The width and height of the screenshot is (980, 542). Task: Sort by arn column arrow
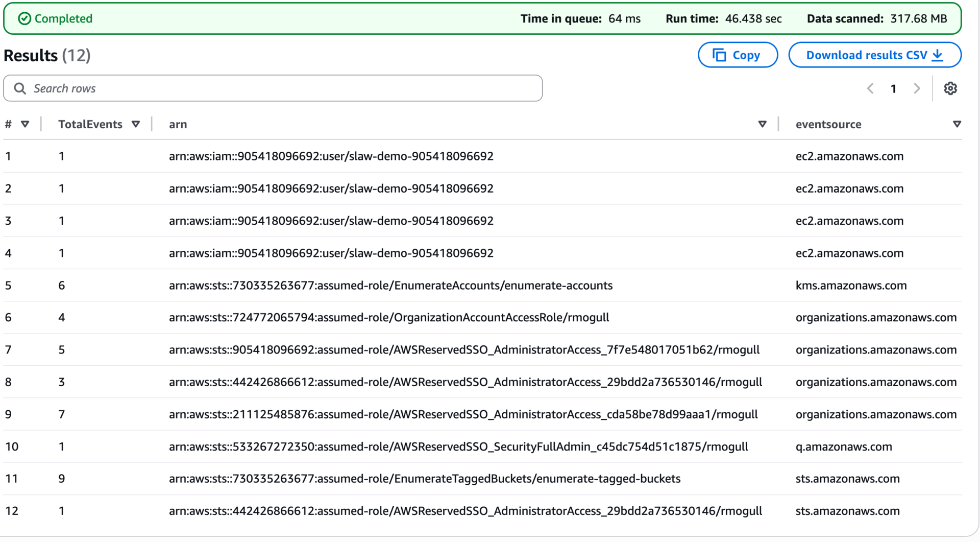click(x=762, y=124)
